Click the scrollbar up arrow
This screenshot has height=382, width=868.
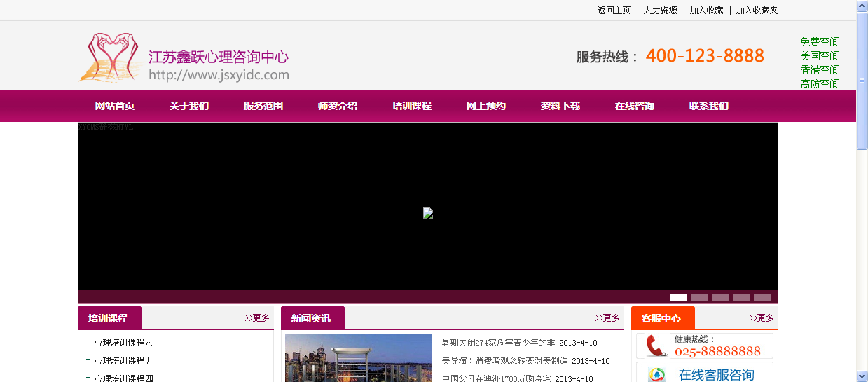coord(862,6)
